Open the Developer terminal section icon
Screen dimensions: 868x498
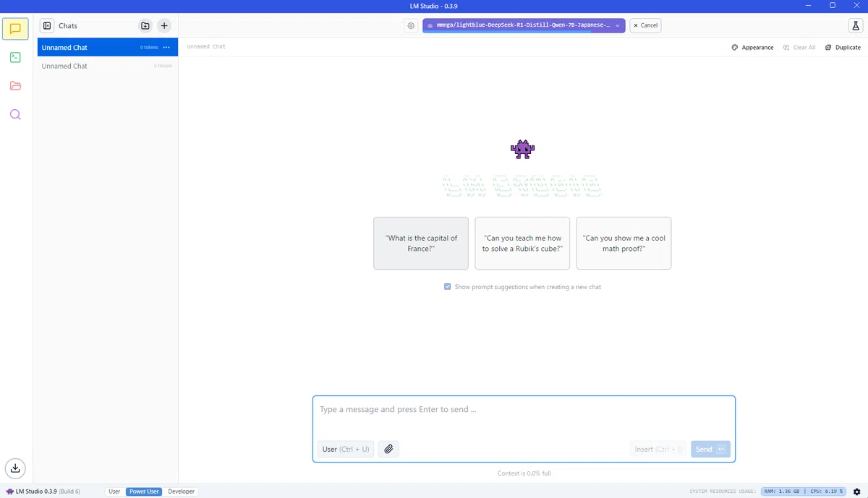tap(15, 57)
